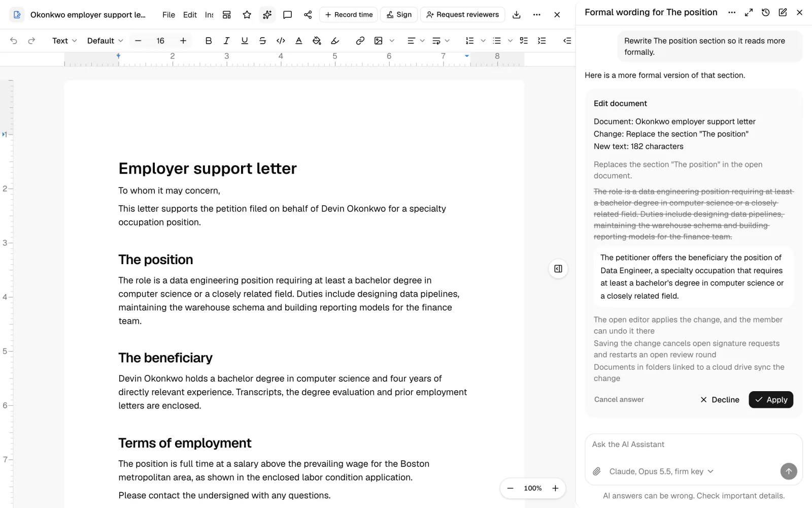
Task: Toggle italic formatting
Action: (226, 41)
